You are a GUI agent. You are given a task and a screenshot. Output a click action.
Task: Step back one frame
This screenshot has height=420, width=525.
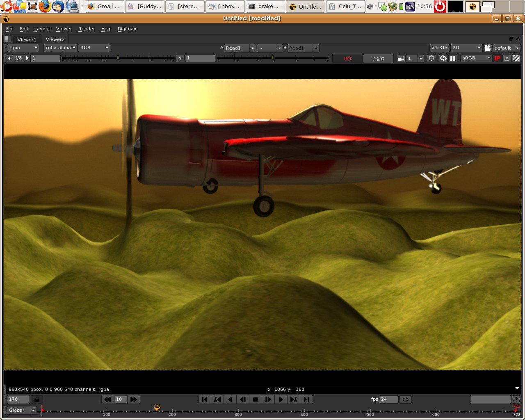coord(243,399)
